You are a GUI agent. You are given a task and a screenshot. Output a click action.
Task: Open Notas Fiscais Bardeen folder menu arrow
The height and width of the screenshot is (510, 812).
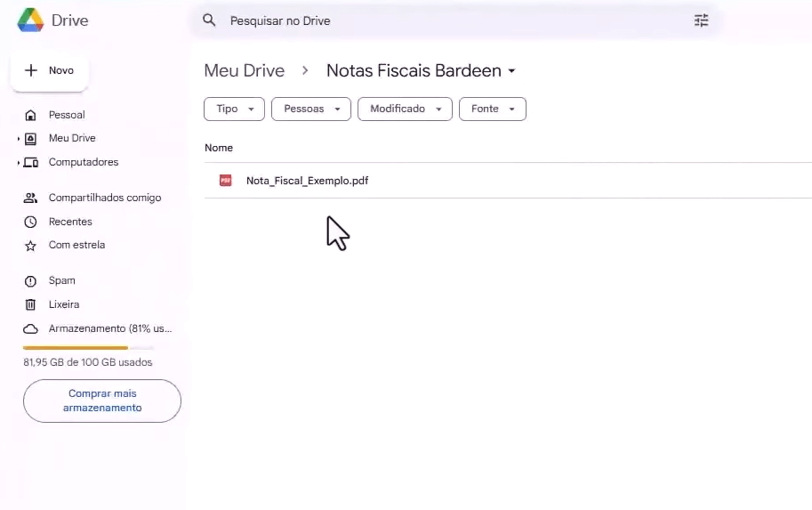tap(511, 71)
